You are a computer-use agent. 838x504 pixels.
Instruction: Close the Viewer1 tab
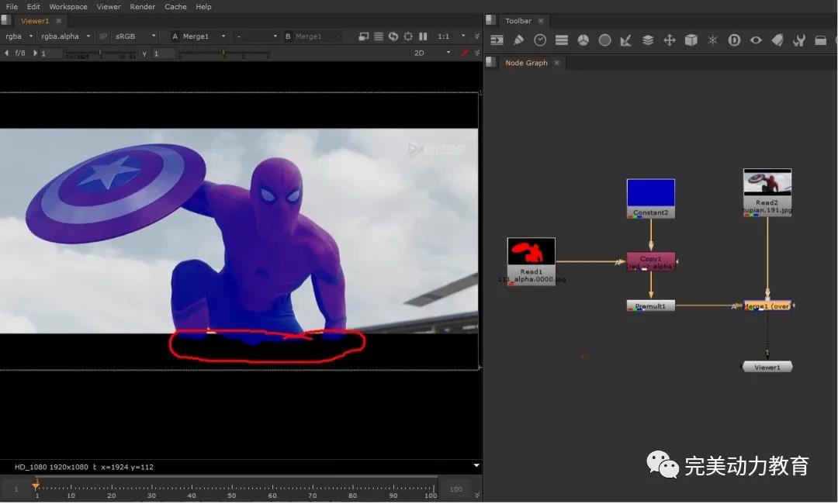[x=59, y=21]
